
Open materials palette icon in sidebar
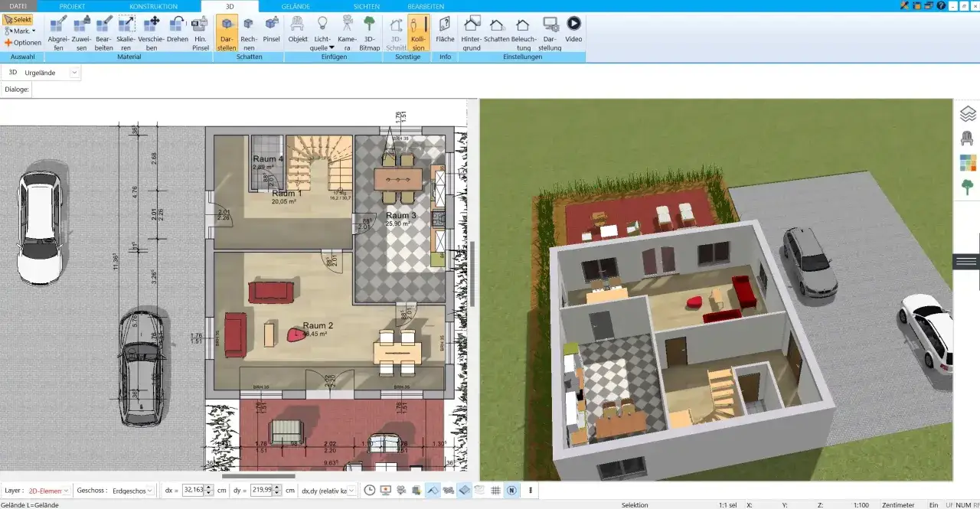tap(968, 163)
